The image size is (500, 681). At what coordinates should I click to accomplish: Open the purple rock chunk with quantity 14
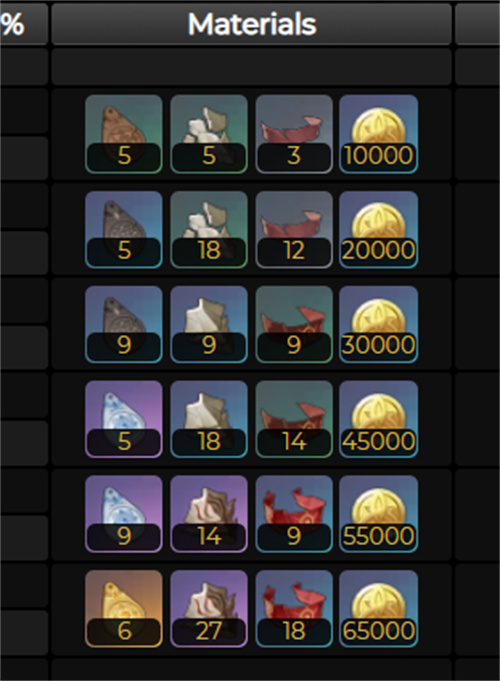point(209,514)
